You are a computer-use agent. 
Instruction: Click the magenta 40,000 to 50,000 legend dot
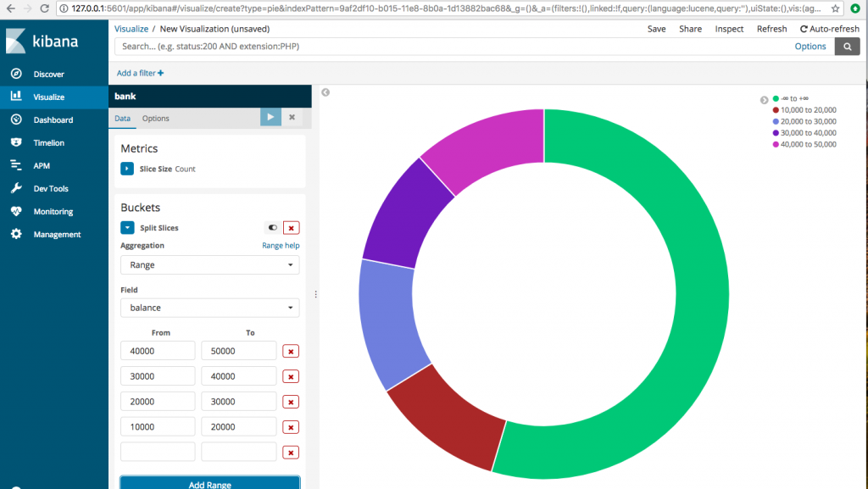776,144
